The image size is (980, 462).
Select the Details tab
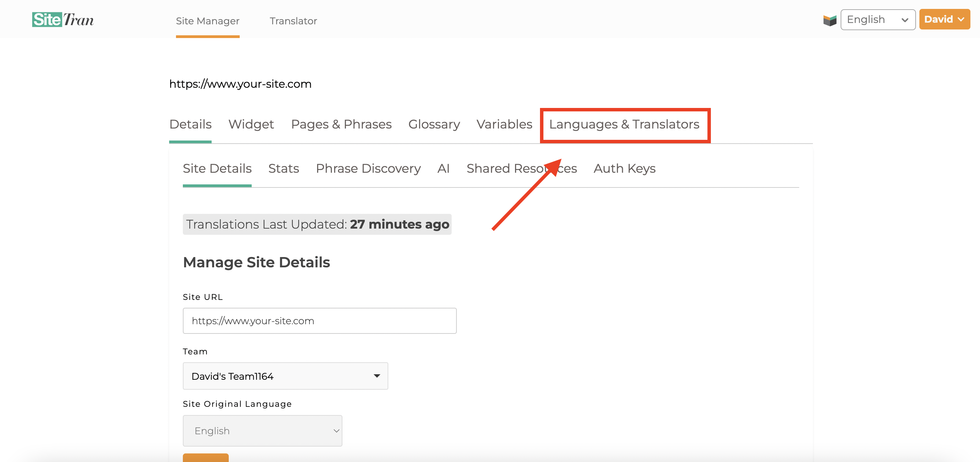[190, 124]
